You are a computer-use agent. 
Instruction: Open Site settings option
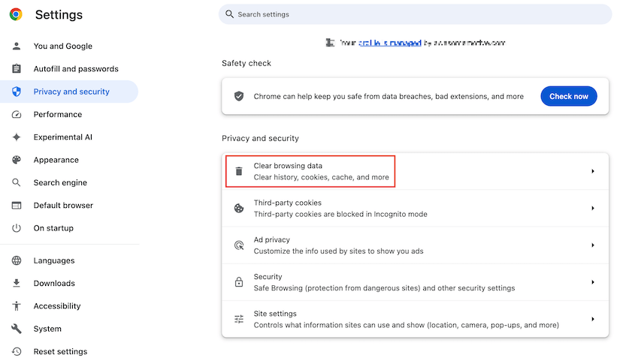415,319
